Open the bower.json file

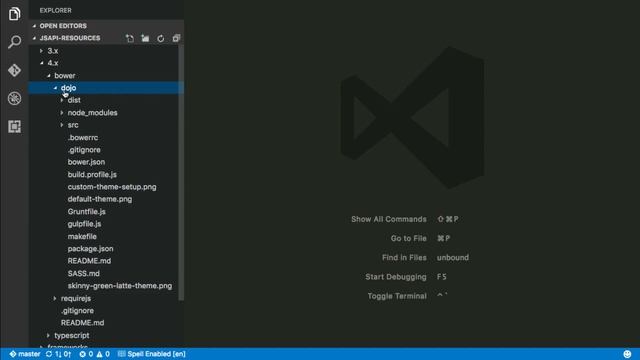[x=86, y=162]
